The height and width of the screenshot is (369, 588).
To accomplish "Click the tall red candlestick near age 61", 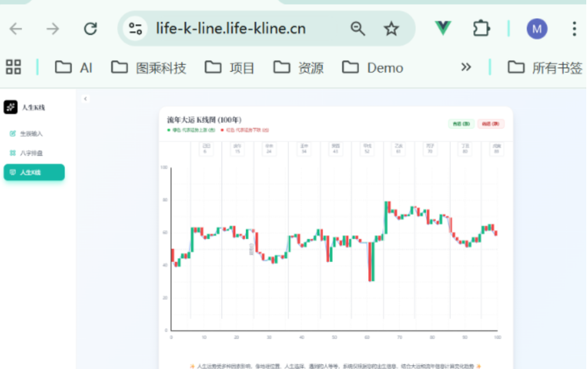I will pos(370,262).
